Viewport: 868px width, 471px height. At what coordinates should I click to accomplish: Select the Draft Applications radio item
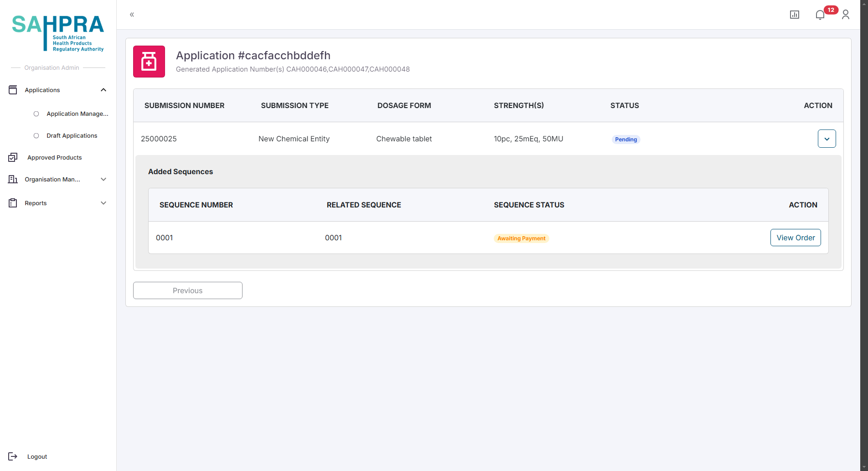(36, 135)
